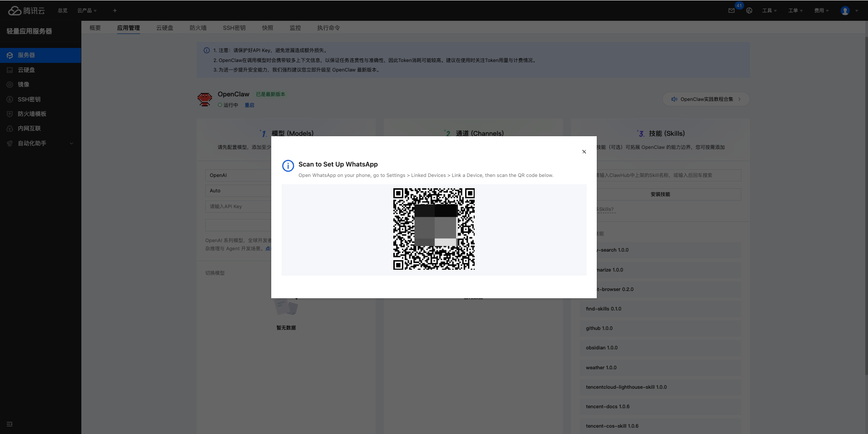This screenshot has width=868, height=434.
Task: Open the mail notifications icon
Action: click(x=731, y=11)
